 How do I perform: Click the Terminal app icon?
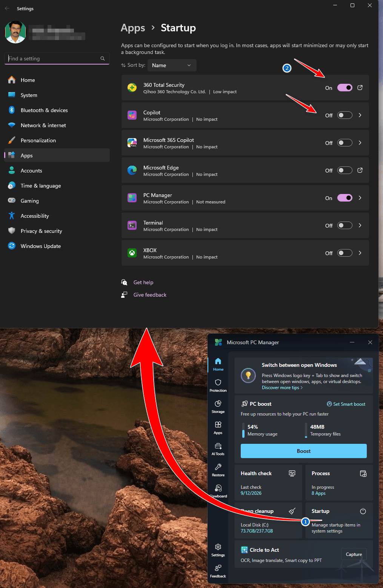point(132,225)
